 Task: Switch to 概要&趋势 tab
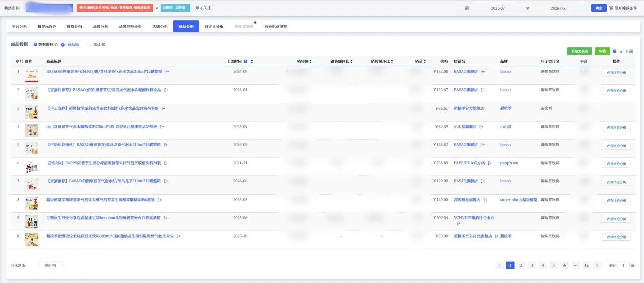[47, 26]
